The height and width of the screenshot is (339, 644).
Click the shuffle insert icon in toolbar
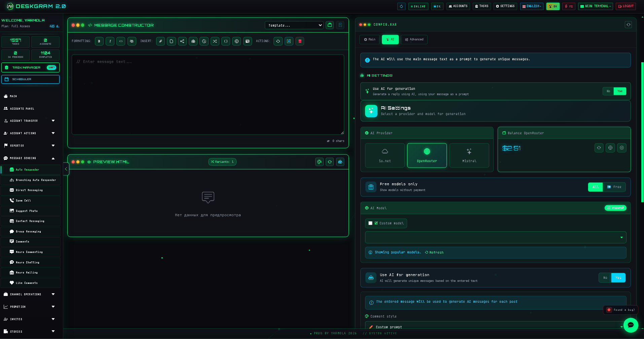coord(215,41)
